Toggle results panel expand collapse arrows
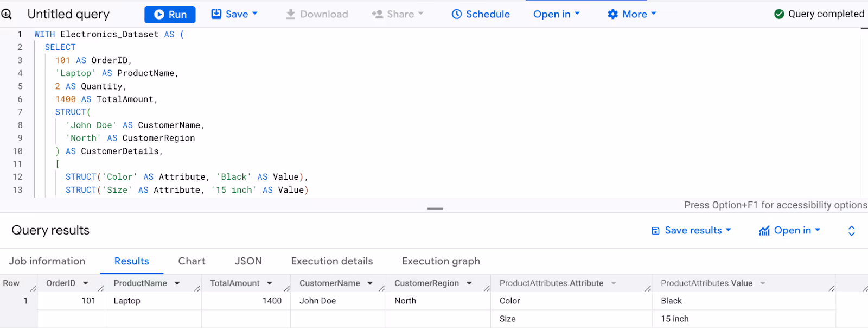 coord(852,231)
